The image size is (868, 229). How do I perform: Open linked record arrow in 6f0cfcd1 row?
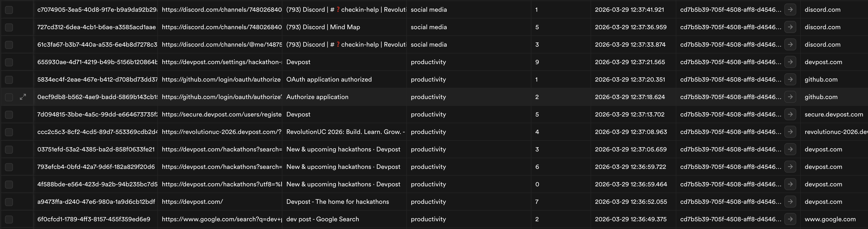(x=790, y=219)
